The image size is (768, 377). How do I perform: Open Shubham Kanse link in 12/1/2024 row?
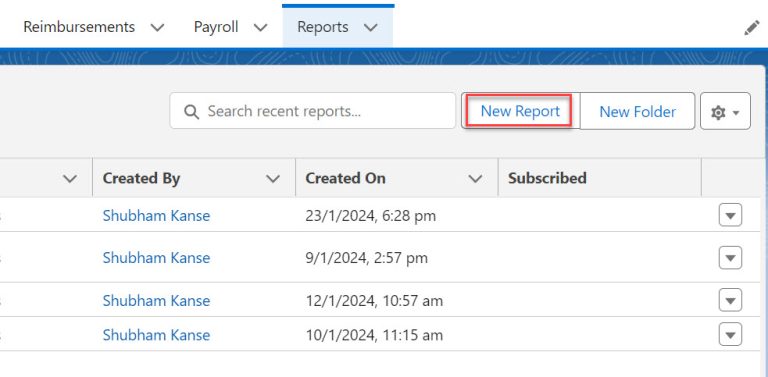156,300
